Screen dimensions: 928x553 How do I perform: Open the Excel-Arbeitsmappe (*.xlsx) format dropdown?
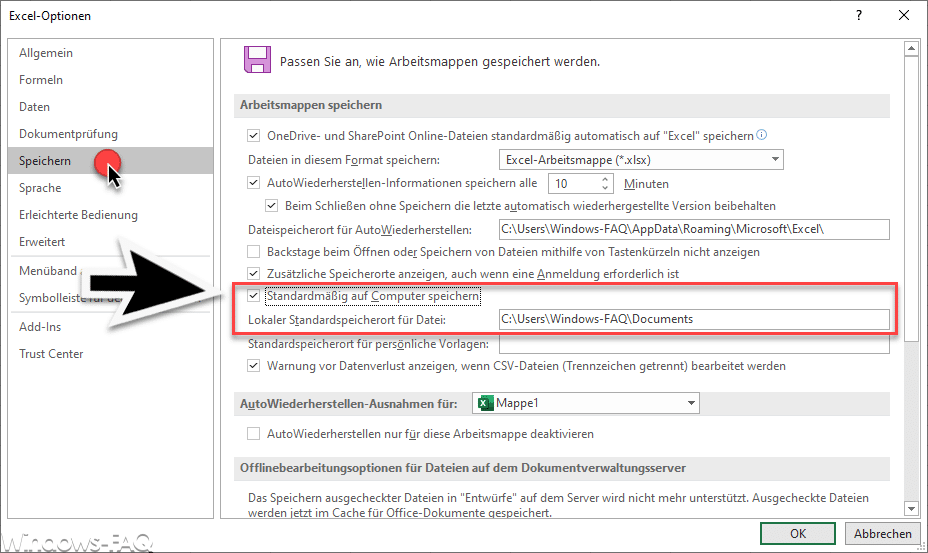point(641,160)
